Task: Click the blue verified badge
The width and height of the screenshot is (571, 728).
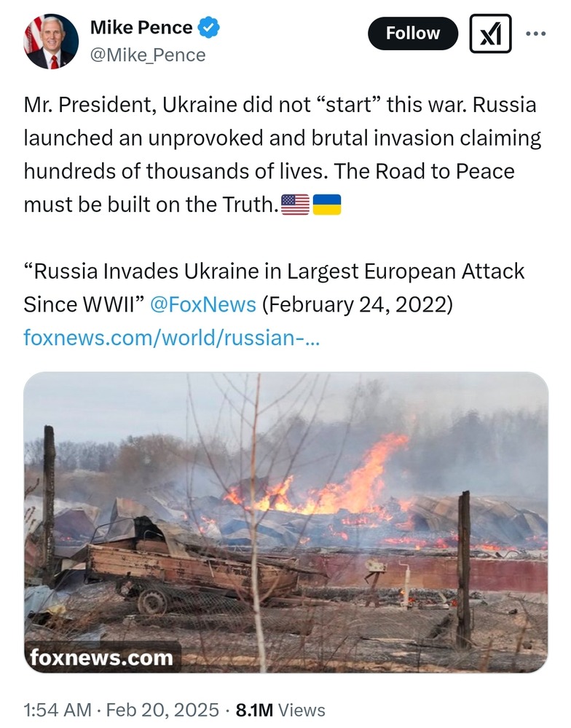Action: tap(210, 28)
